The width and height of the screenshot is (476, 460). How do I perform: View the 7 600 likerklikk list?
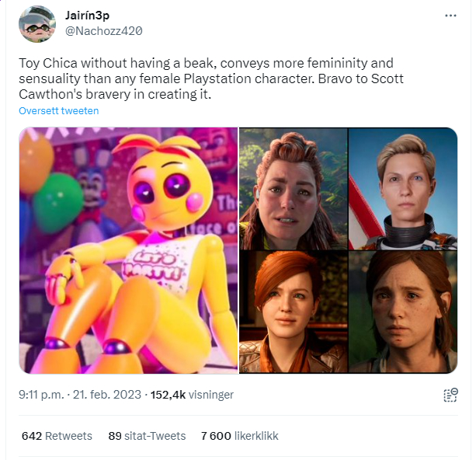click(240, 436)
